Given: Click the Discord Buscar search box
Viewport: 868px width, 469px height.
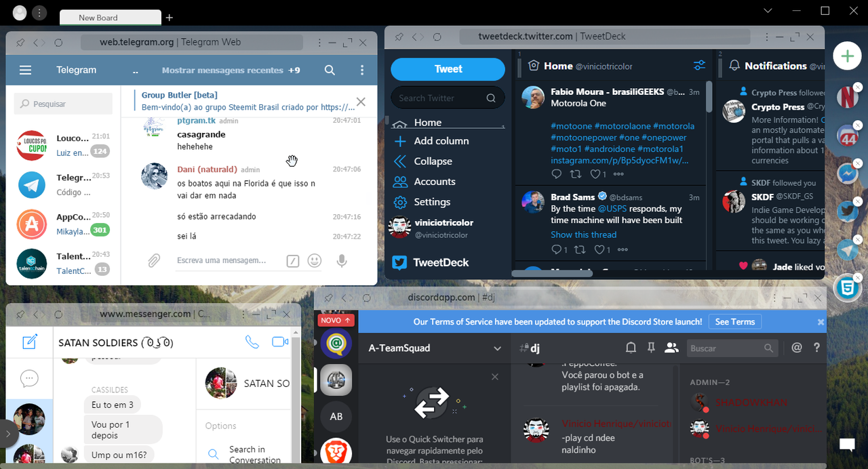Looking at the screenshot, I should pyautogui.click(x=732, y=348).
